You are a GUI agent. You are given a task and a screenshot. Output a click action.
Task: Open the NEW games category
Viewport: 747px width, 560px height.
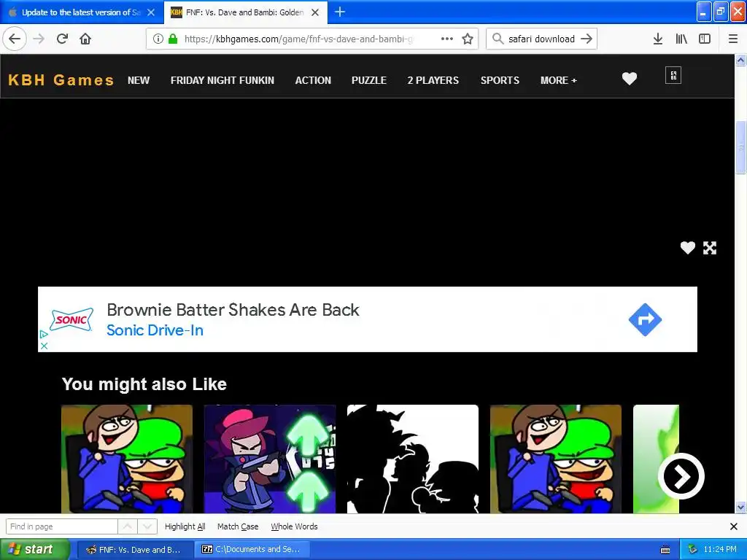coord(139,80)
